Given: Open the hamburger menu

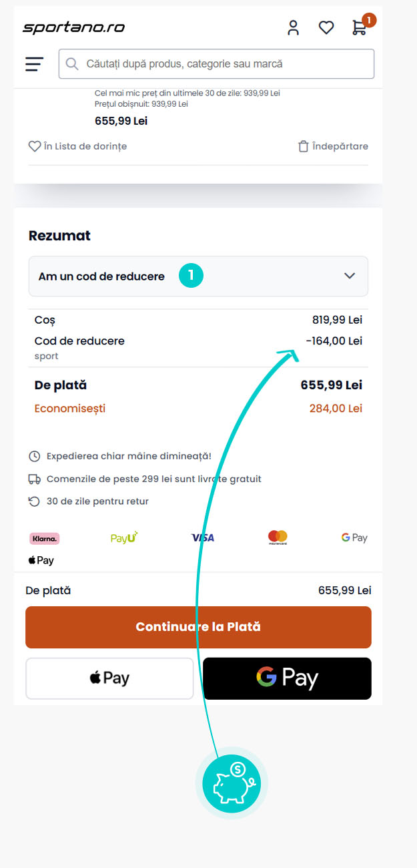Looking at the screenshot, I should pyautogui.click(x=34, y=64).
